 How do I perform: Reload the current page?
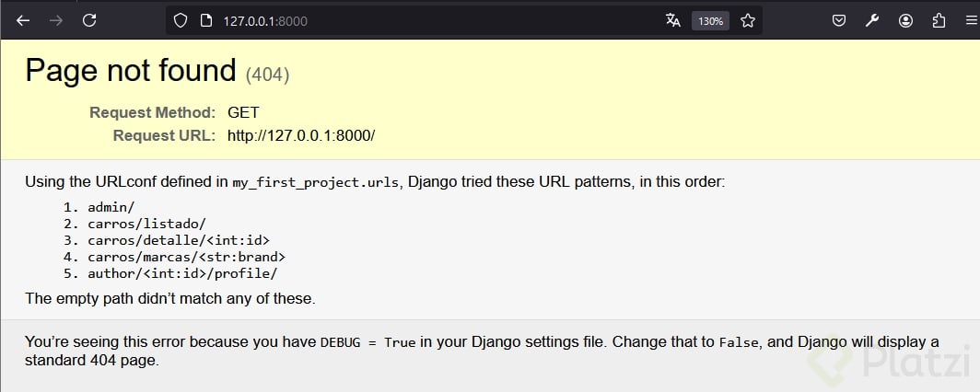pyautogui.click(x=89, y=20)
